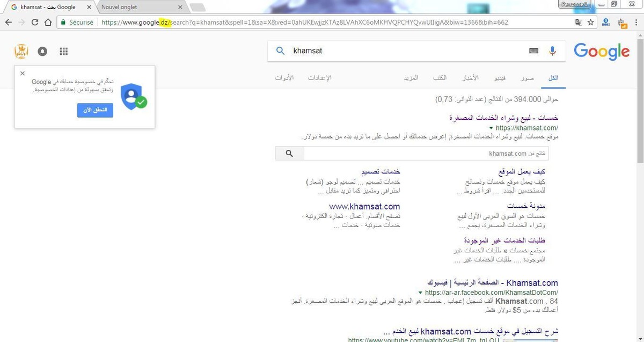The width and height of the screenshot is (644, 342).
Task: Click the khamsat.com site search magnifier button
Action: coord(289,154)
